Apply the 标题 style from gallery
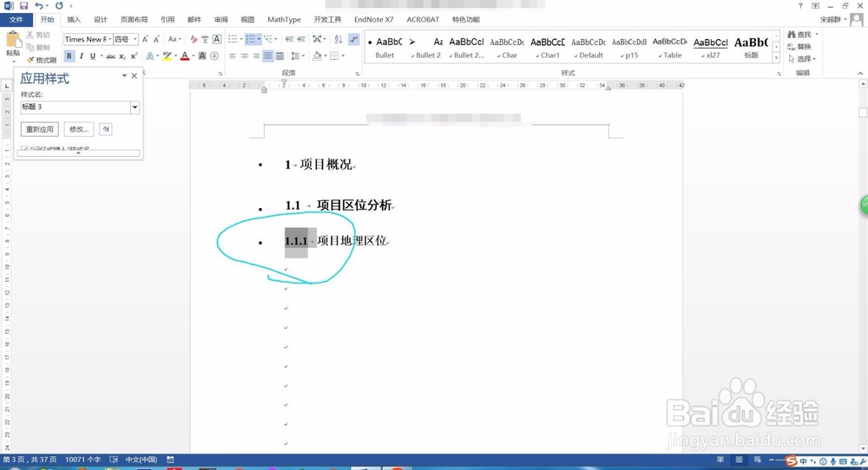Viewport: 868px width, 470px height. pyautogui.click(x=751, y=48)
